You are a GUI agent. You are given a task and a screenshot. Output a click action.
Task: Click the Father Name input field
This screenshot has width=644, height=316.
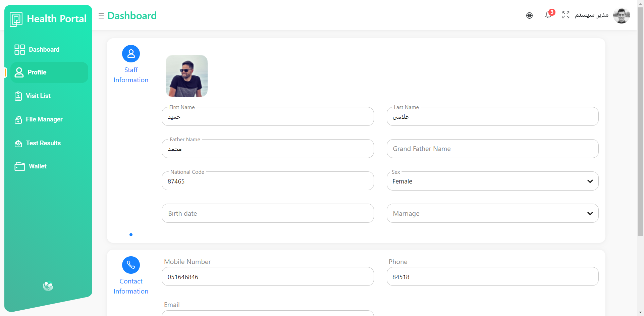point(268,149)
